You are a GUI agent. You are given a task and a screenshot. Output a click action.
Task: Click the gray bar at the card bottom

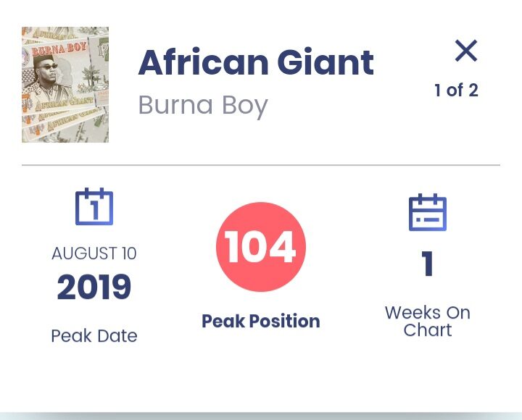(261, 416)
